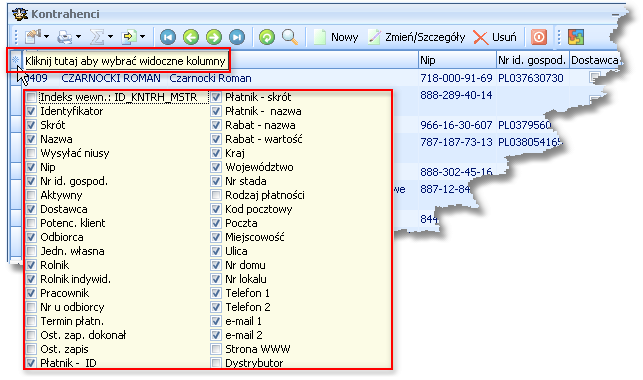Sort by the Nip column header
Image resolution: width=643 pixels, height=380 pixels.
tap(457, 60)
